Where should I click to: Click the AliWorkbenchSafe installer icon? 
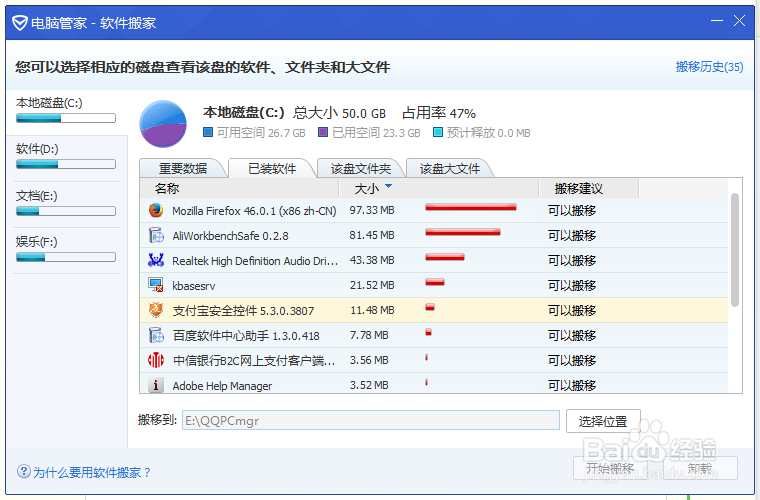point(156,235)
